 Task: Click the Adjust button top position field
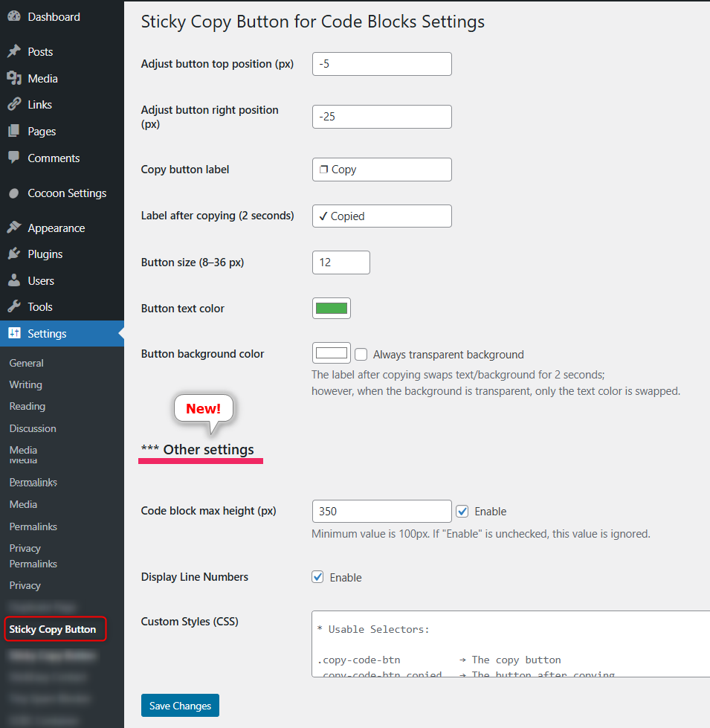pos(382,64)
